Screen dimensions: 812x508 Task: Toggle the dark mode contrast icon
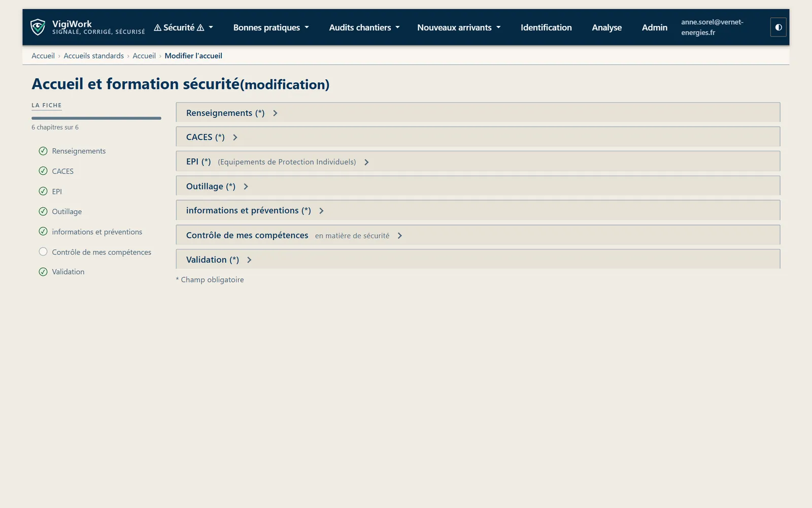pyautogui.click(x=778, y=27)
